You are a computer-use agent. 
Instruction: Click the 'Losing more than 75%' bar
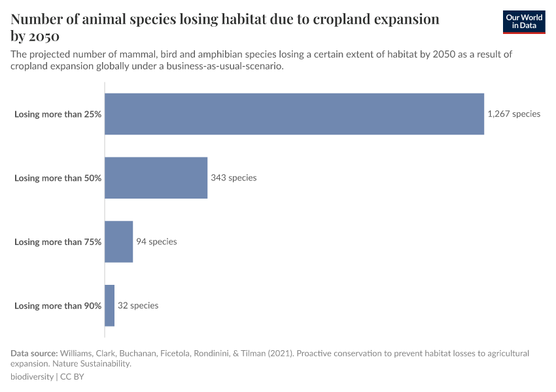pos(118,242)
